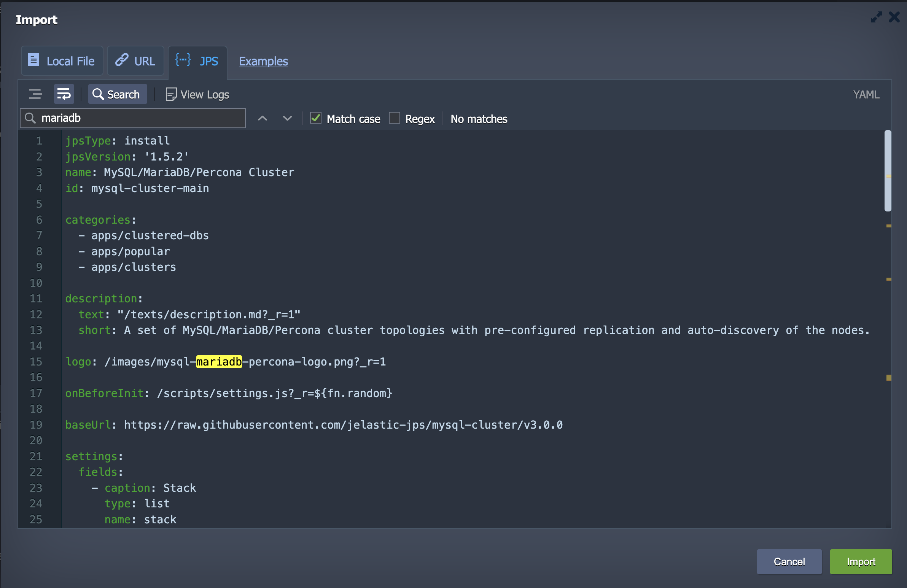Open the Examples section
Screen dimensions: 907x588
pos(263,61)
